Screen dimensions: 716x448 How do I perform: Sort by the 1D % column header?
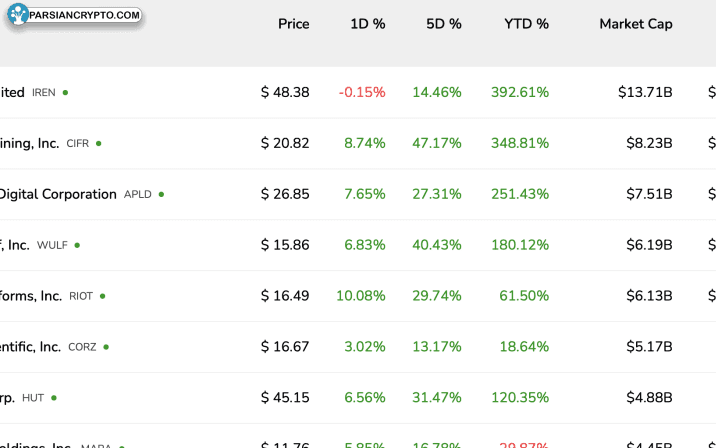click(367, 24)
